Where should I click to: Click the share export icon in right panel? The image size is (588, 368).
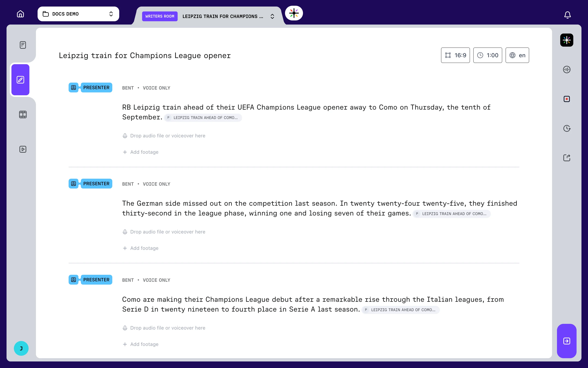click(x=567, y=158)
